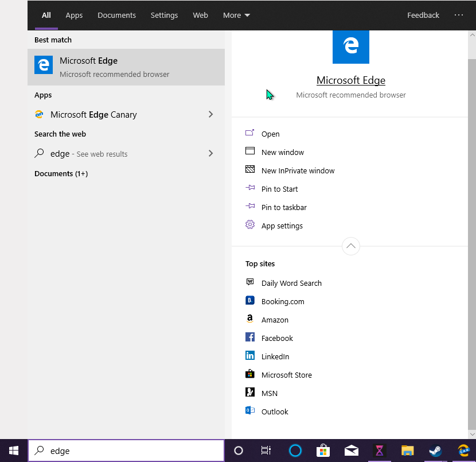The image size is (476, 462).
Task: Open the three-dot options menu
Action: (459, 15)
